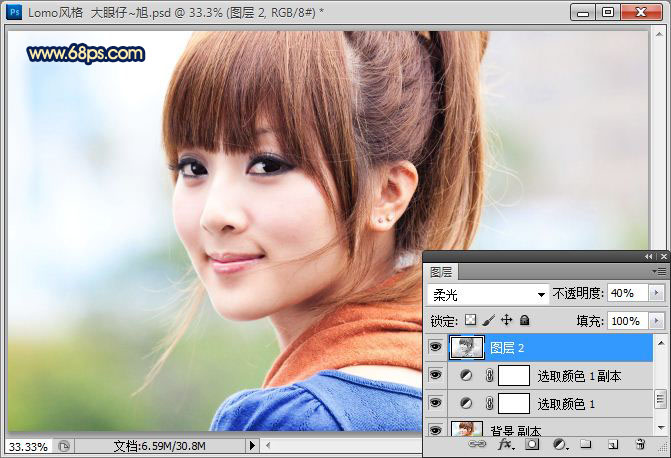Add a layer mask with mask icon
The image size is (671, 458).
coord(532,444)
